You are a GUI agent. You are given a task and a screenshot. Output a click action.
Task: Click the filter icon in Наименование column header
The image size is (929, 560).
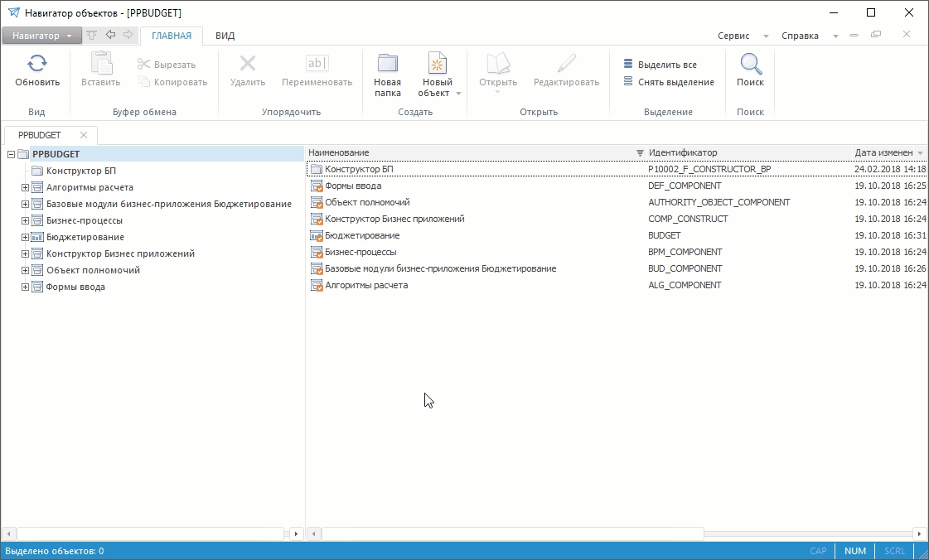pos(640,153)
